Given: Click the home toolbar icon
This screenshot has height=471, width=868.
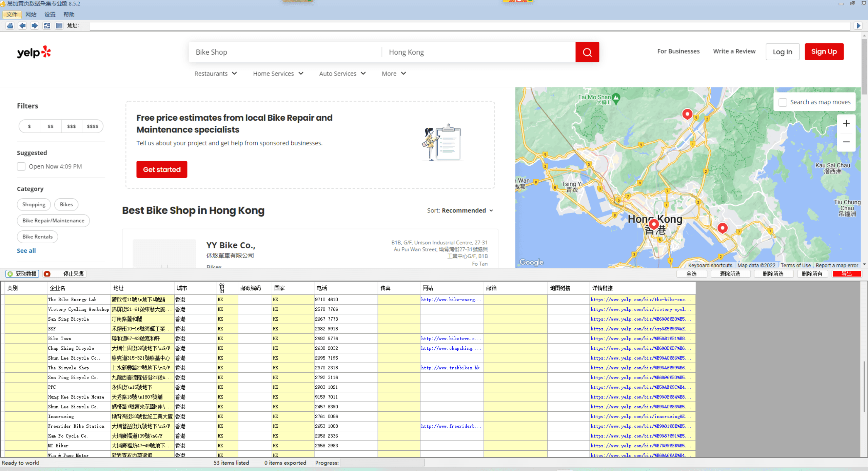Looking at the screenshot, I should (x=10, y=26).
